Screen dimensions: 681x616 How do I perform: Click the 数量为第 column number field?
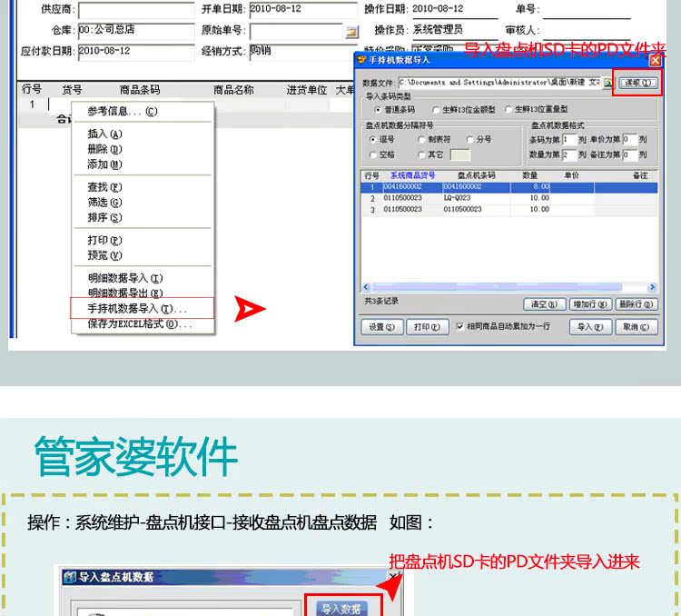click(569, 154)
